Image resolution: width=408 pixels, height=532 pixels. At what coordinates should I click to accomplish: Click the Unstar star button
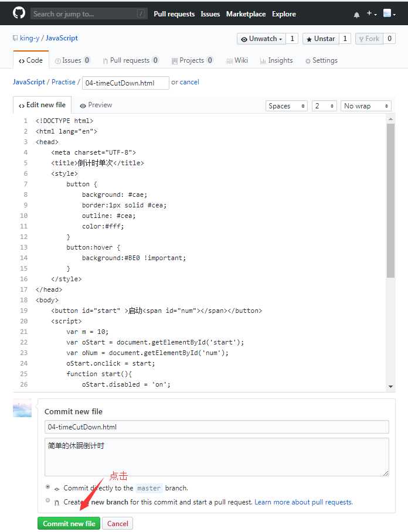tap(321, 39)
